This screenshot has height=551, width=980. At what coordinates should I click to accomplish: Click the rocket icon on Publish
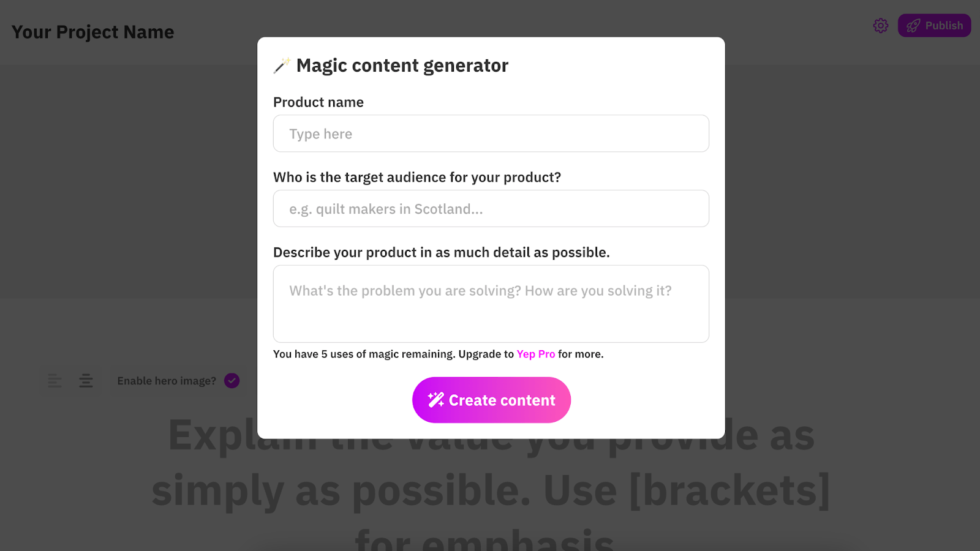pyautogui.click(x=913, y=26)
